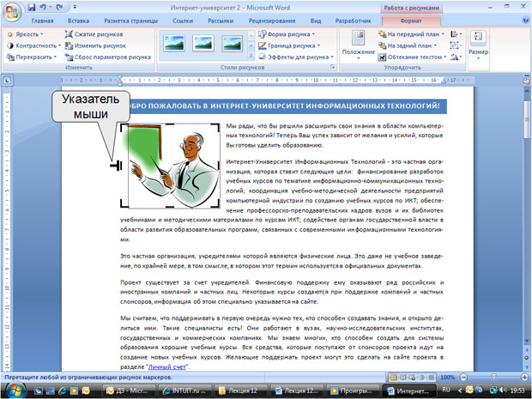
Task: Click the Size (Размер) crop icon
Action: [x=479, y=37]
